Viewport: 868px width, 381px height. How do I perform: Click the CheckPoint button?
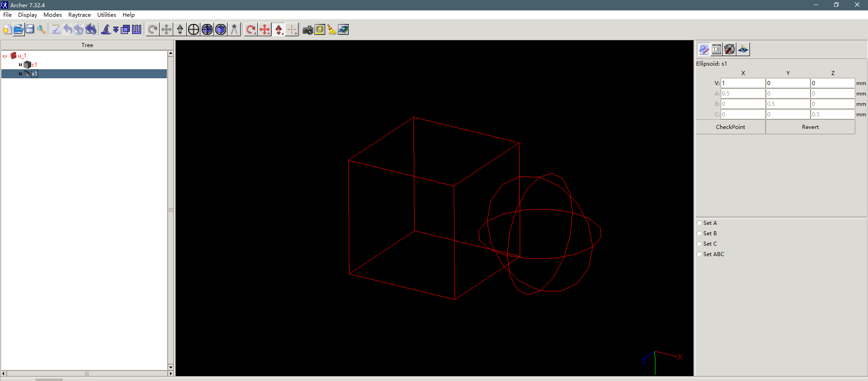730,127
